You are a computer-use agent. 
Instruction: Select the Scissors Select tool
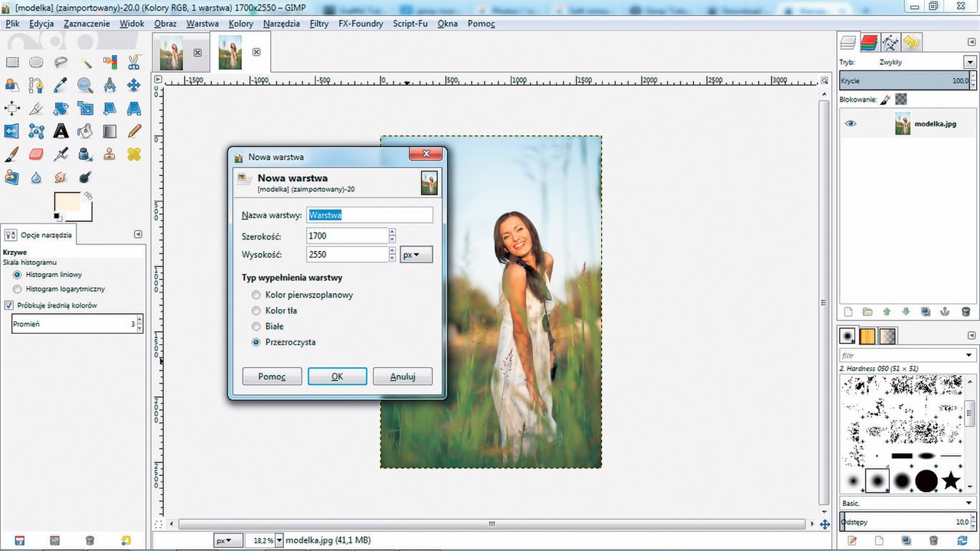pos(134,63)
